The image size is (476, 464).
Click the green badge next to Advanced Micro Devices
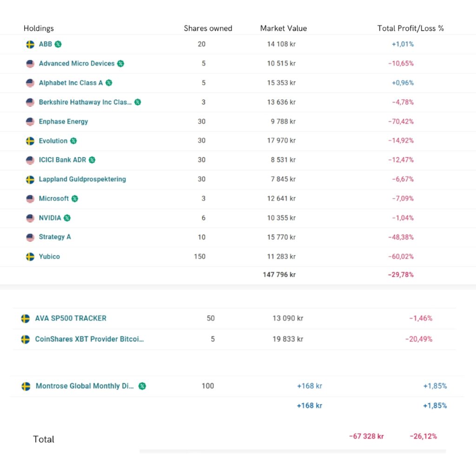pos(120,64)
